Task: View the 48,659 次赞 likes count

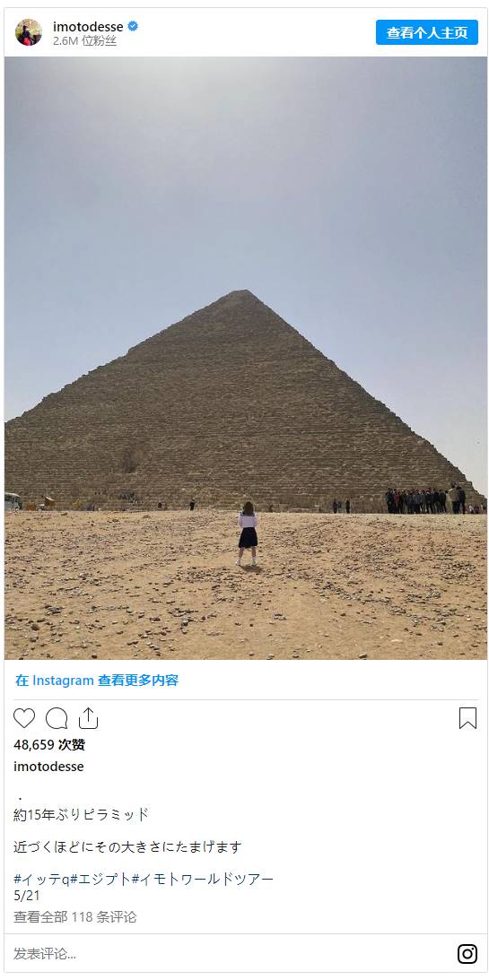Action: coord(49,744)
